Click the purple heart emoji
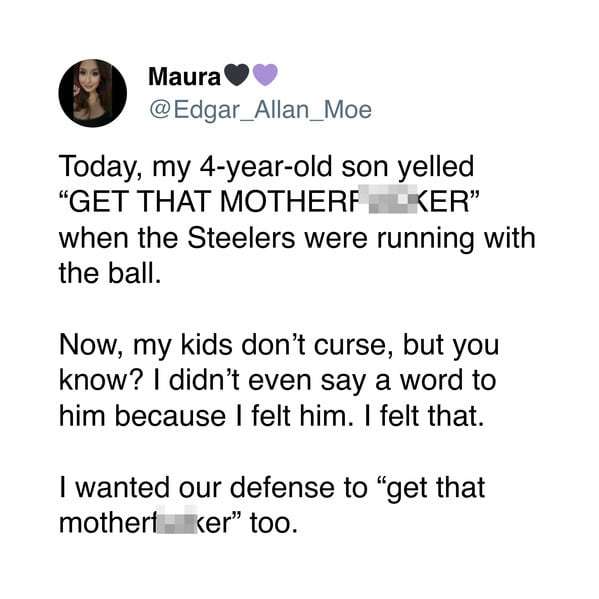The width and height of the screenshot is (599, 599). 266,75
